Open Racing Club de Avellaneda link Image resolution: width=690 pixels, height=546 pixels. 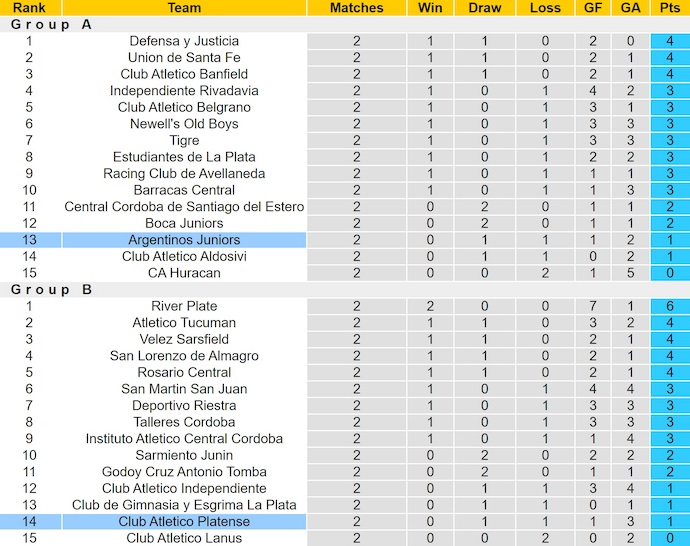pos(184,173)
